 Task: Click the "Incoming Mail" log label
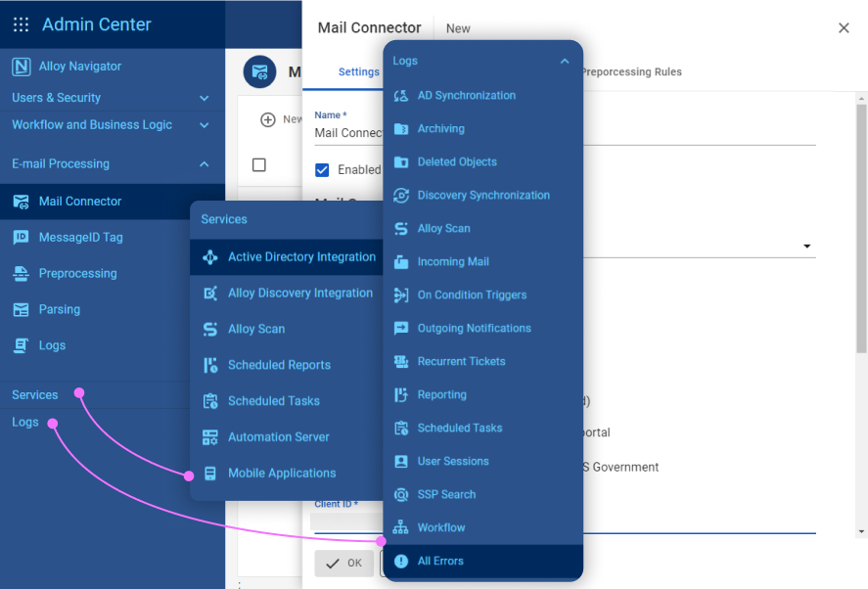tap(453, 262)
